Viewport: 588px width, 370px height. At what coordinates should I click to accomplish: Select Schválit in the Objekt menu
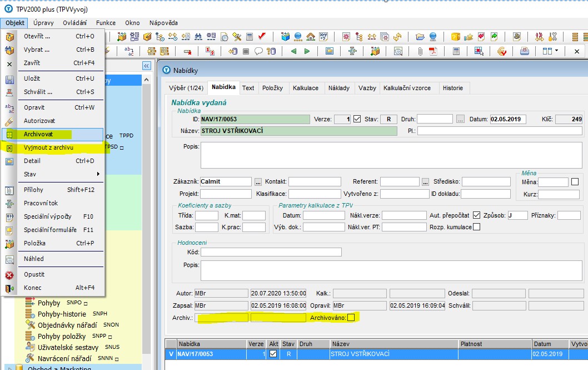(52, 92)
